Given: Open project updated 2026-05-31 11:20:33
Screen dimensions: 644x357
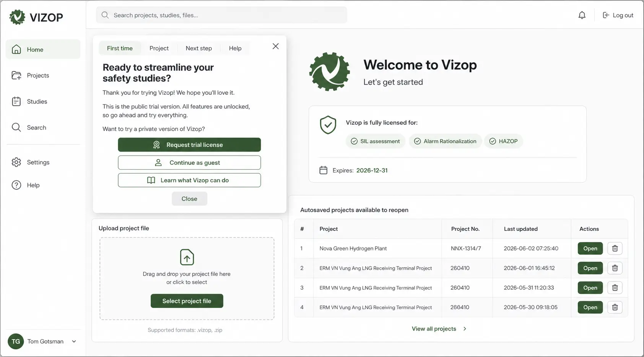Looking at the screenshot, I should click(x=590, y=288).
